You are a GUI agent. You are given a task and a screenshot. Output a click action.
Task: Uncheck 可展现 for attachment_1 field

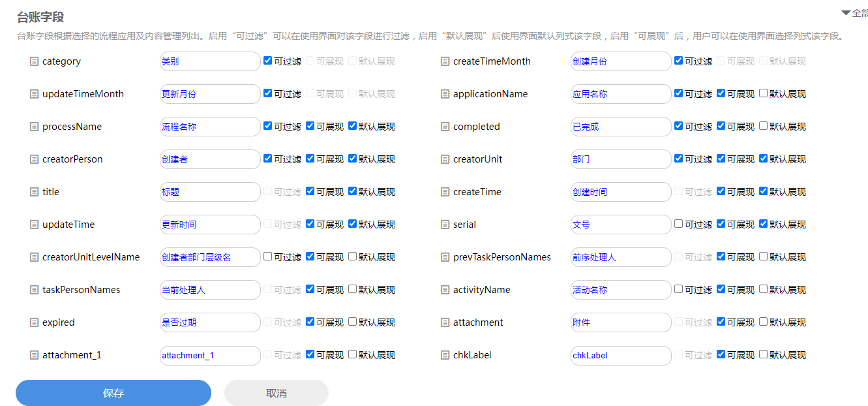[x=310, y=354]
